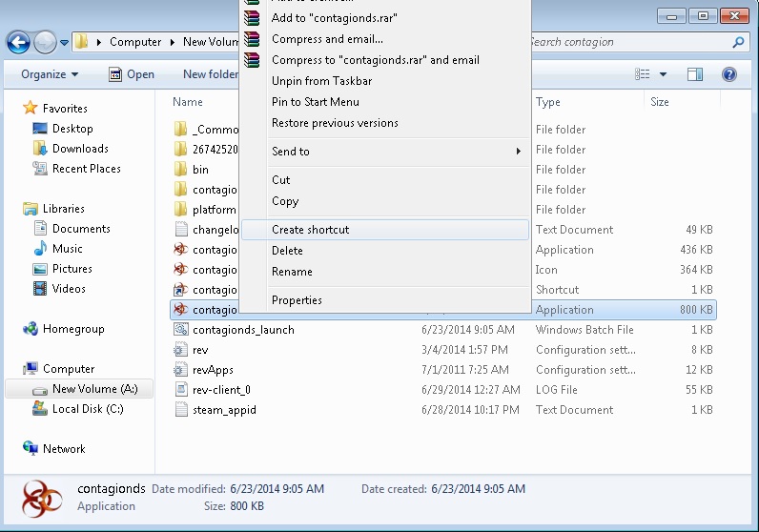Sort by Name column header
The width and height of the screenshot is (759, 532).
click(x=188, y=102)
